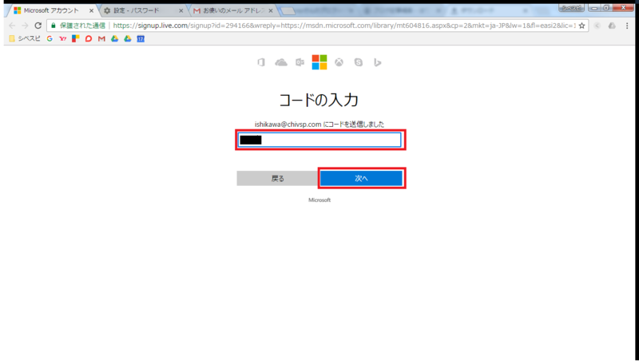The width and height of the screenshot is (639, 364).
Task: Reload the page with the refresh button
Action: (38, 26)
